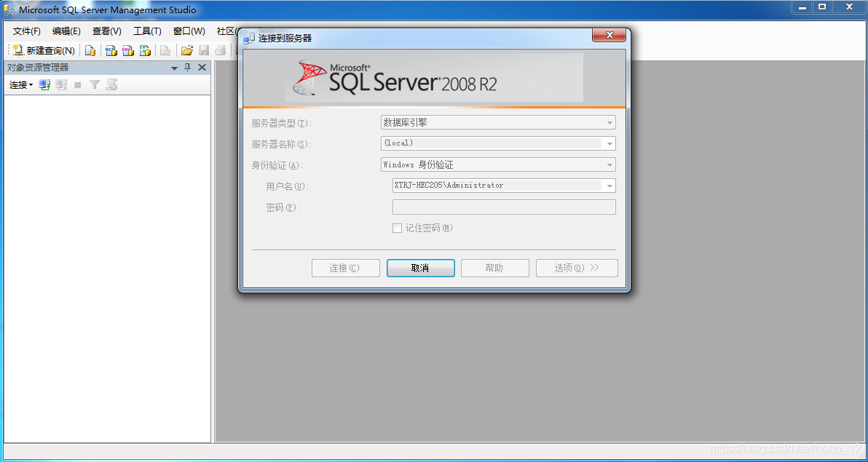
Task: Click the connect Object Explorer icon
Action: tap(45, 84)
